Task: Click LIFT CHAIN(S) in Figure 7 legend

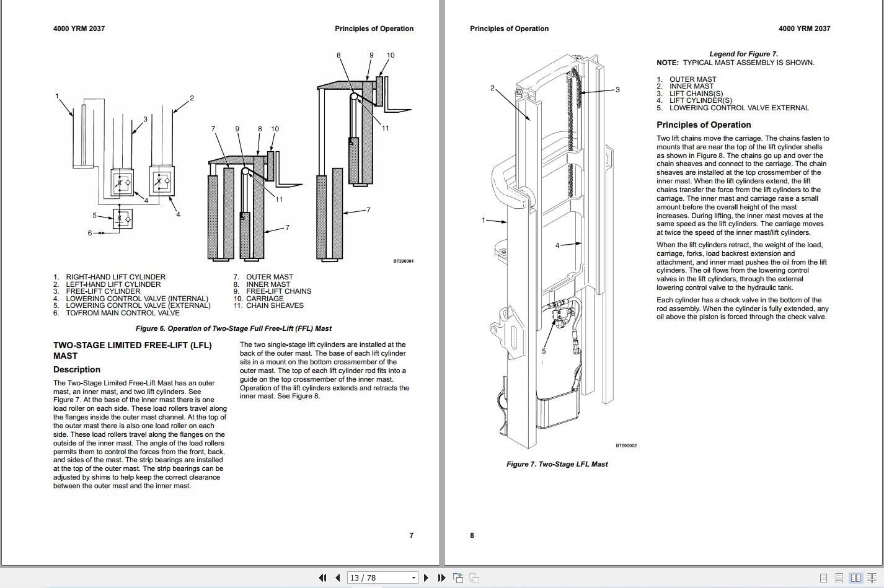Action: (696, 94)
